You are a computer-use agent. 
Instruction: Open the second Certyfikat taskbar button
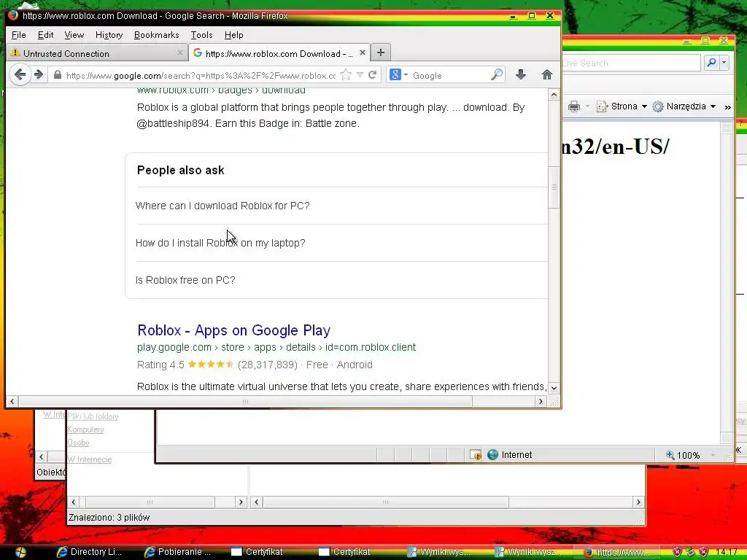[x=345, y=552]
